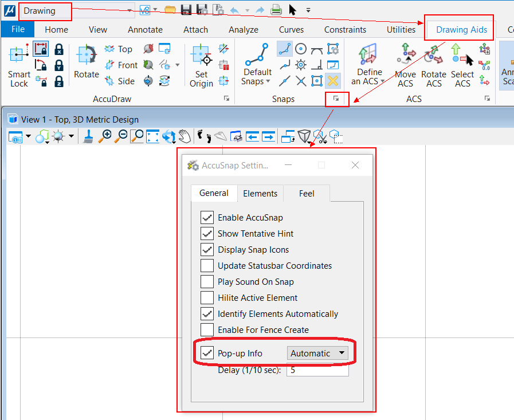Click the Walk footprints icon
This screenshot has width=514, height=420.
point(204,136)
